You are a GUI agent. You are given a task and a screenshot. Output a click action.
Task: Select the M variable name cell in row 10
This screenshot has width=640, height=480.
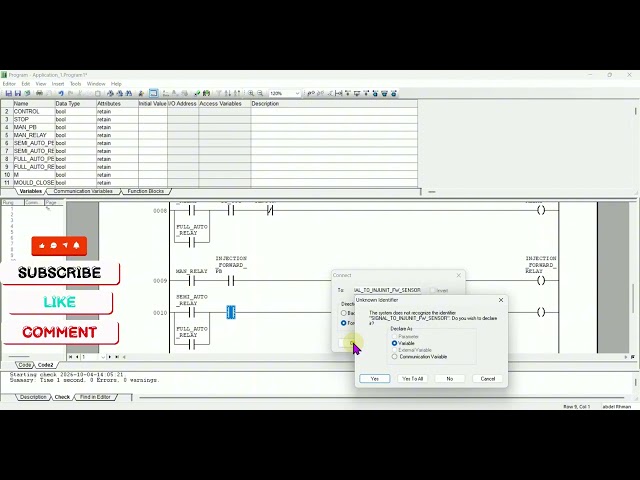pos(34,175)
